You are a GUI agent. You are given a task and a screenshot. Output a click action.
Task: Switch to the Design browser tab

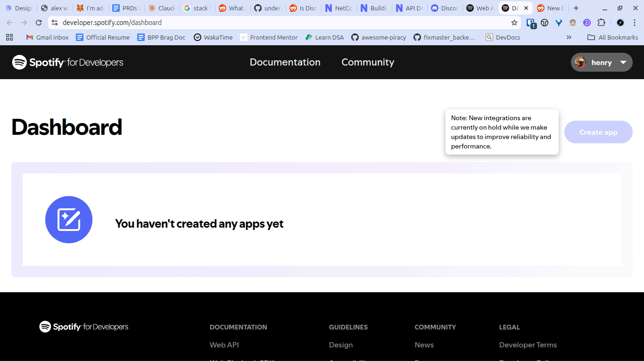pos(19,8)
